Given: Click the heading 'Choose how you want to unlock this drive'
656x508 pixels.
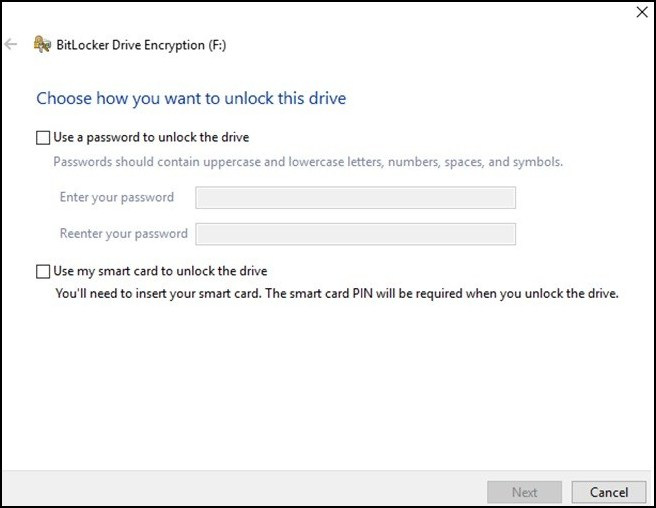Looking at the screenshot, I should tap(191, 99).
